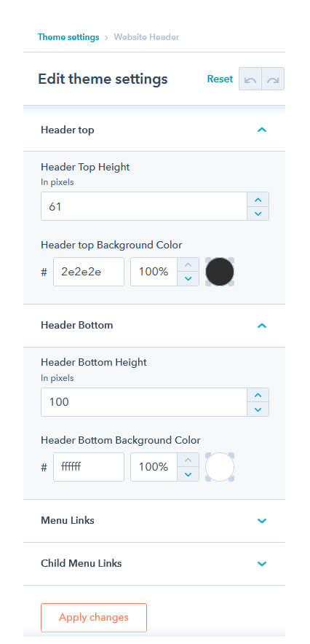Click the Apply changes button
Viewport: 310px width, 644px height.
(94, 617)
